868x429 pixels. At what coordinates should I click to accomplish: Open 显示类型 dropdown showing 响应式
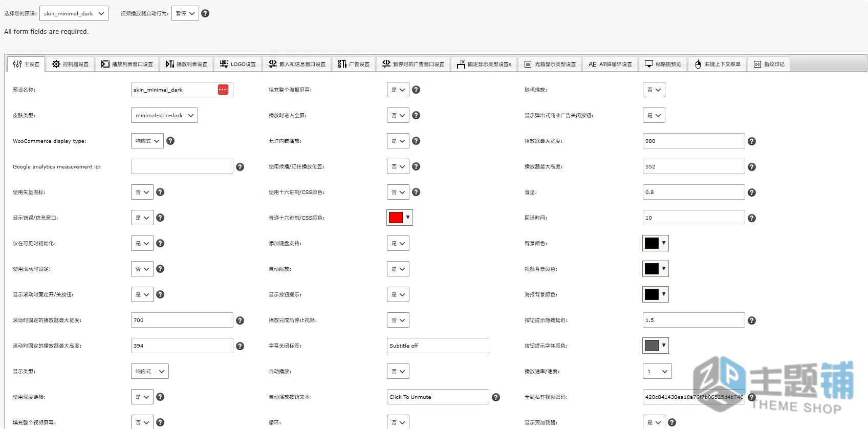(x=150, y=371)
